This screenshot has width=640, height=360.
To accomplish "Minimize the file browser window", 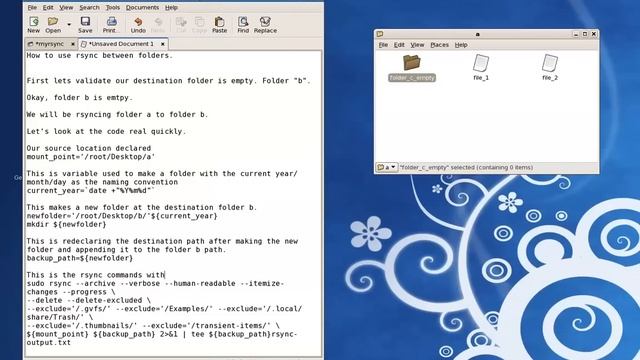I will click(x=576, y=34).
